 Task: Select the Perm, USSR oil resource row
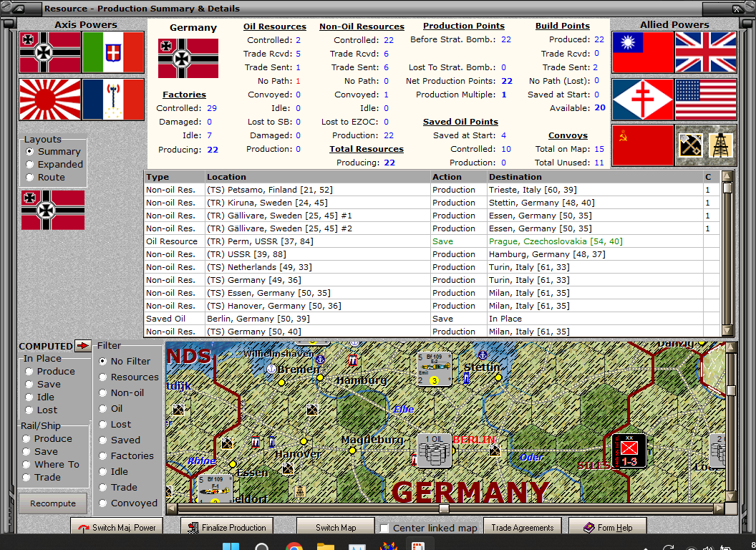pos(432,241)
